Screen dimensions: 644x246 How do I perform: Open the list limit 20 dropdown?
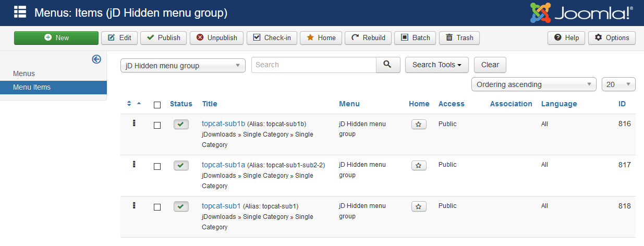[618, 84]
